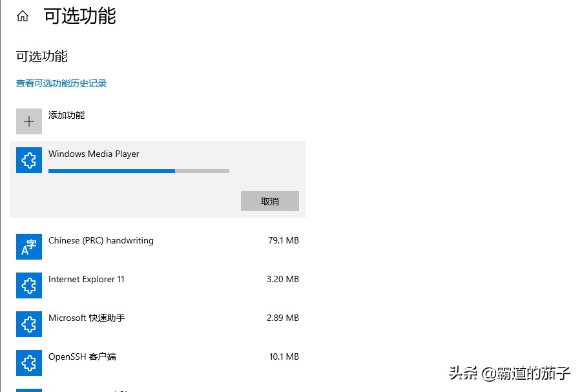Select the Chinese (PRC) handwriting language icon

point(28,247)
